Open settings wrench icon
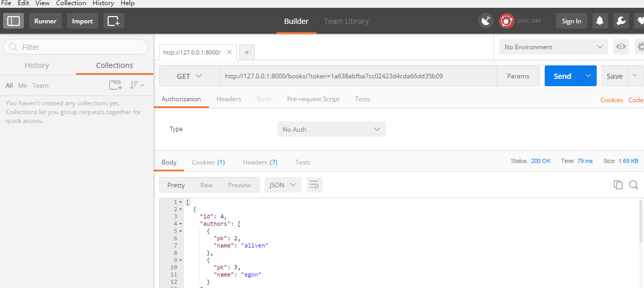Screen dimensions: 644x288 (x=621, y=21)
